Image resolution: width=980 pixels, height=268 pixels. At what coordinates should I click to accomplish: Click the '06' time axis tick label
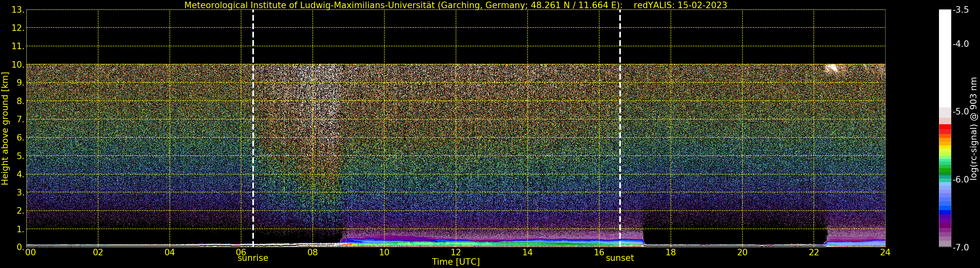(x=241, y=252)
